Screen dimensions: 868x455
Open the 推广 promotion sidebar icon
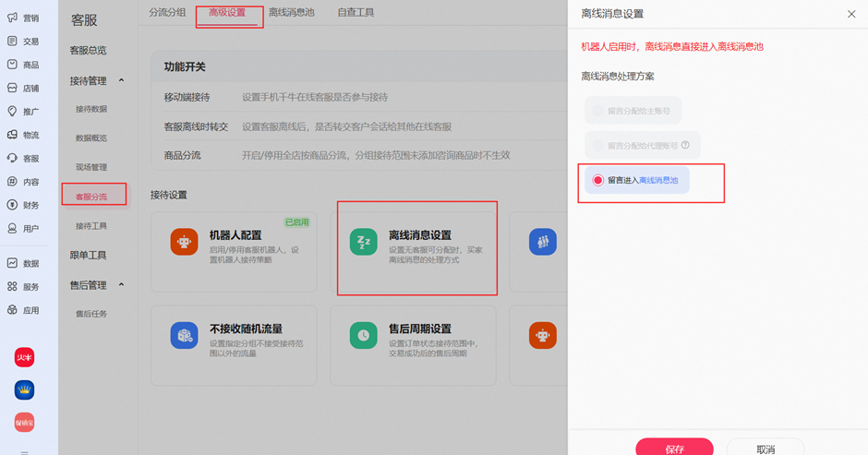(12, 112)
